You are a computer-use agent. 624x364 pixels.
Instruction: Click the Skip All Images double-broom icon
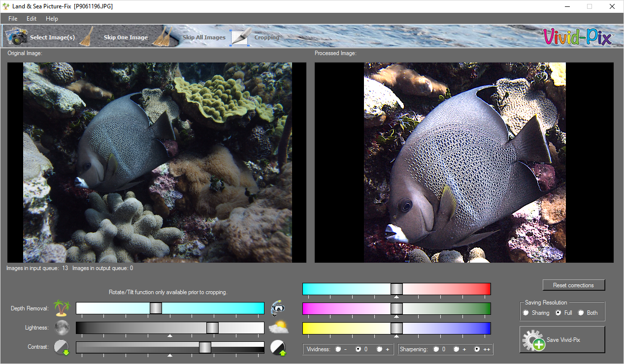[x=162, y=36]
